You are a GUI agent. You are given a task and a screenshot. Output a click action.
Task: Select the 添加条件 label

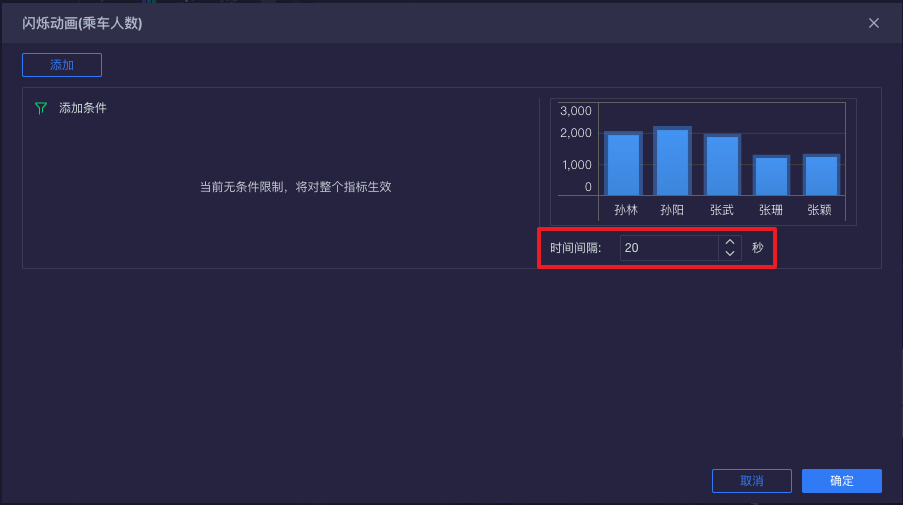click(82, 108)
